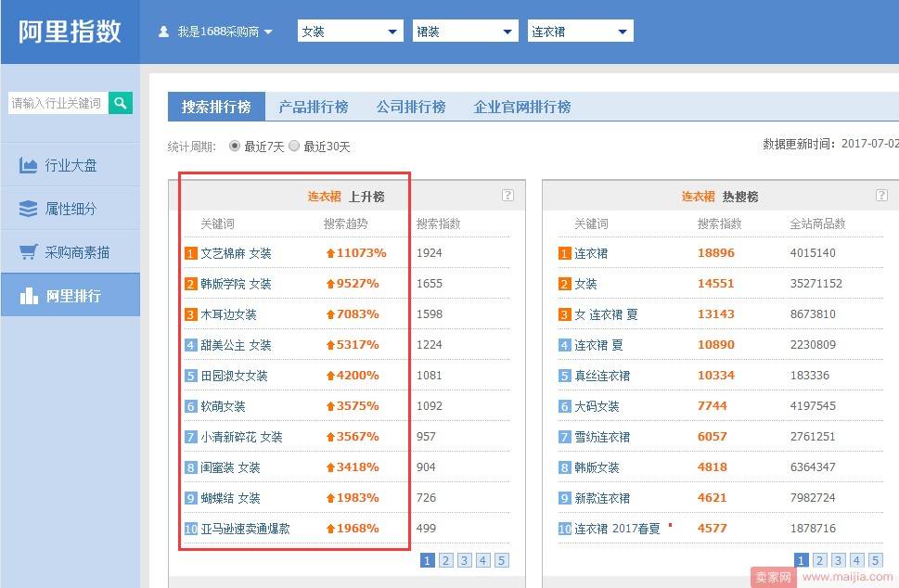This screenshot has width=899, height=588.
Task: Go to page 3 of 上升榜
Action: coord(465,560)
